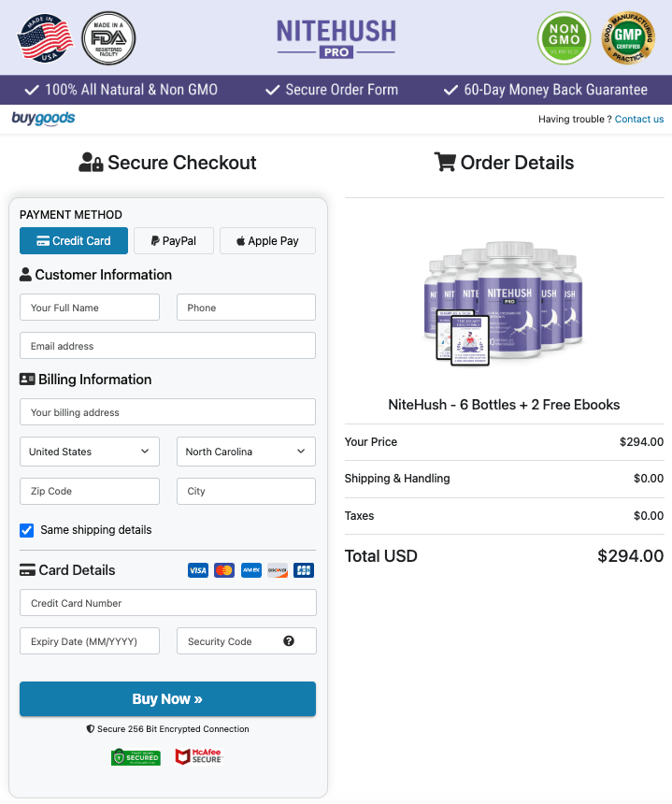Uncheck the Same shipping details checkbox
Screen dimensions: 672x804
[x=26, y=531]
